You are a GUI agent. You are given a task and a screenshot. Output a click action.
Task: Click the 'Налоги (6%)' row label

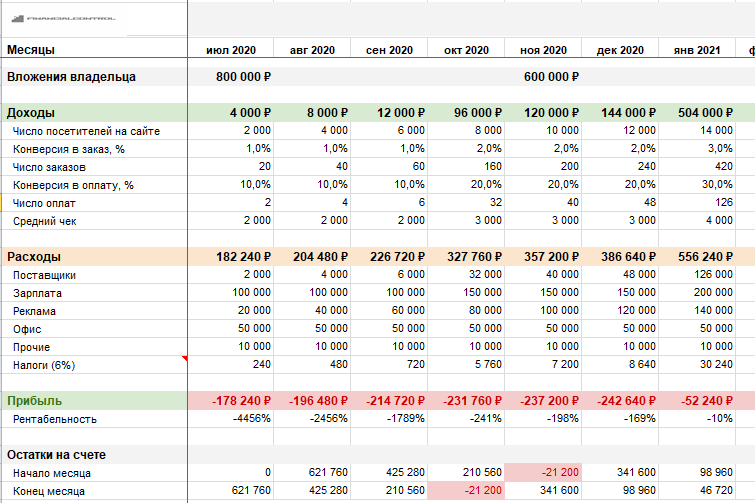point(44,365)
